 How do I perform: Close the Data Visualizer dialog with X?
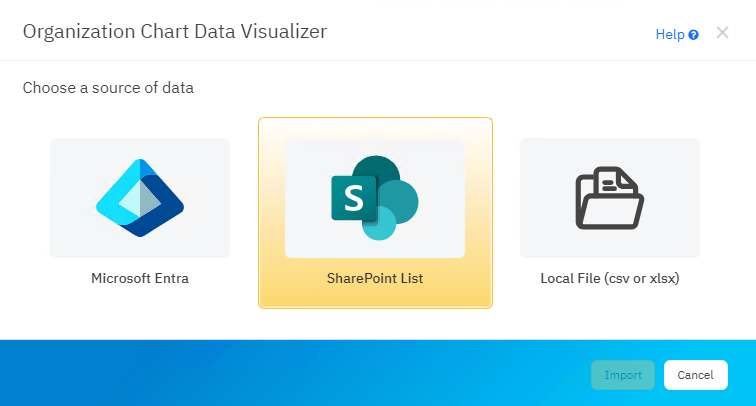coord(722,33)
